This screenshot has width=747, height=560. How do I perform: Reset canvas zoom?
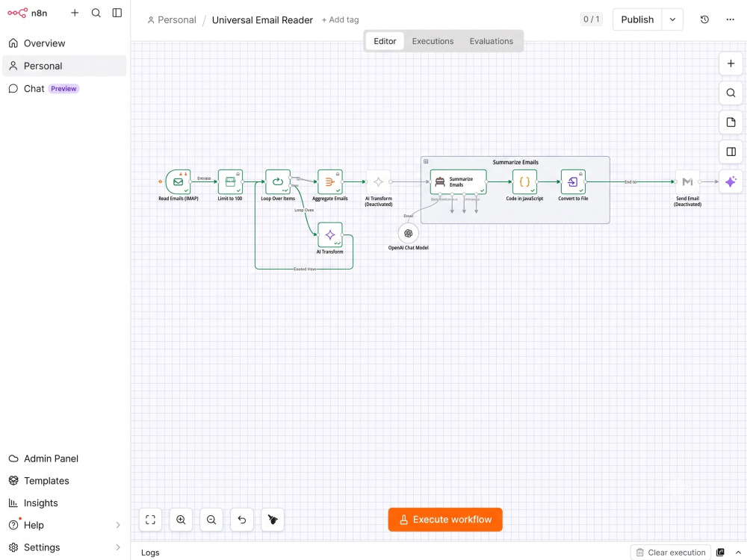pos(242,520)
